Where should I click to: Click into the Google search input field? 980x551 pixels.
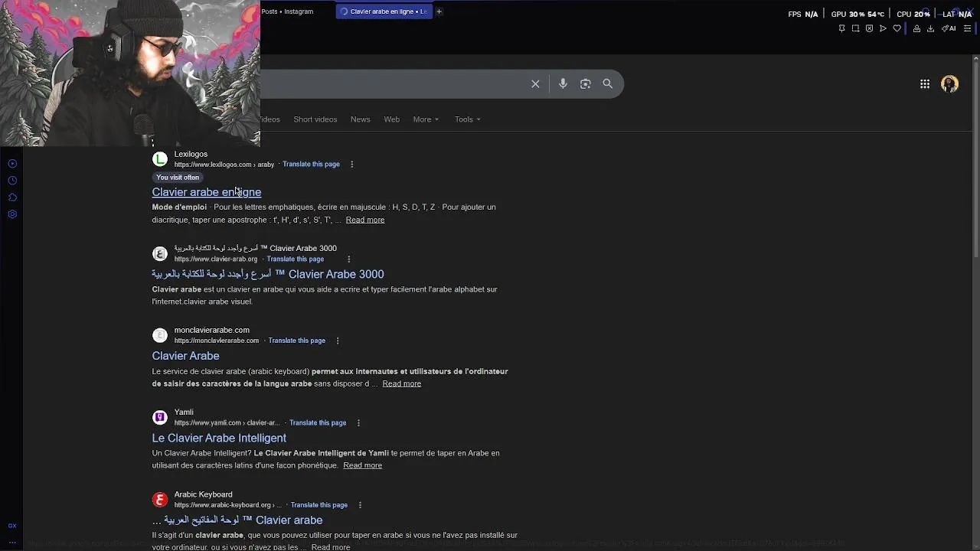click(390, 84)
